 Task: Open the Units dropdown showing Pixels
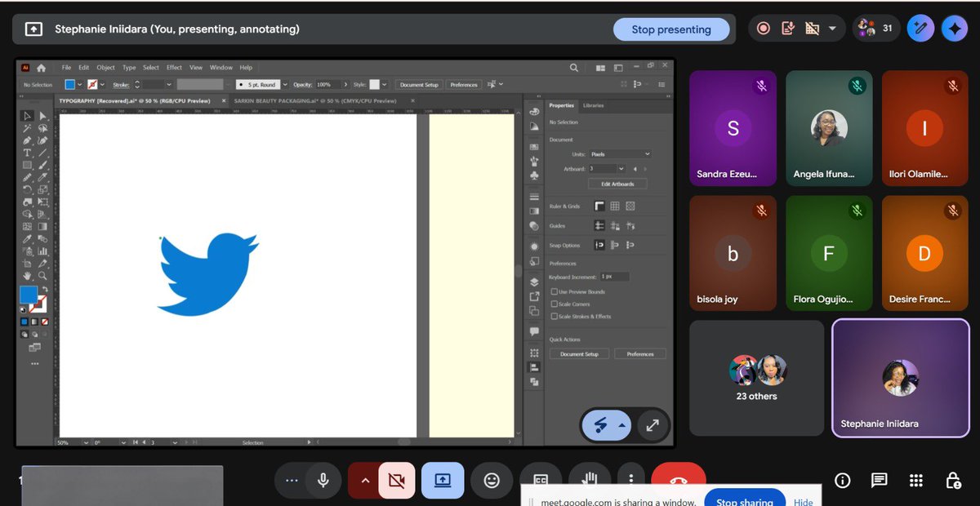coord(620,153)
